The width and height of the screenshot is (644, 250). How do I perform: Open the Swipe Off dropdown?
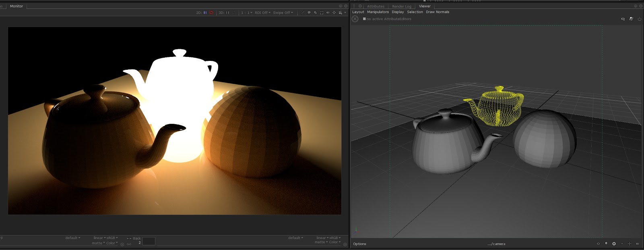point(283,13)
